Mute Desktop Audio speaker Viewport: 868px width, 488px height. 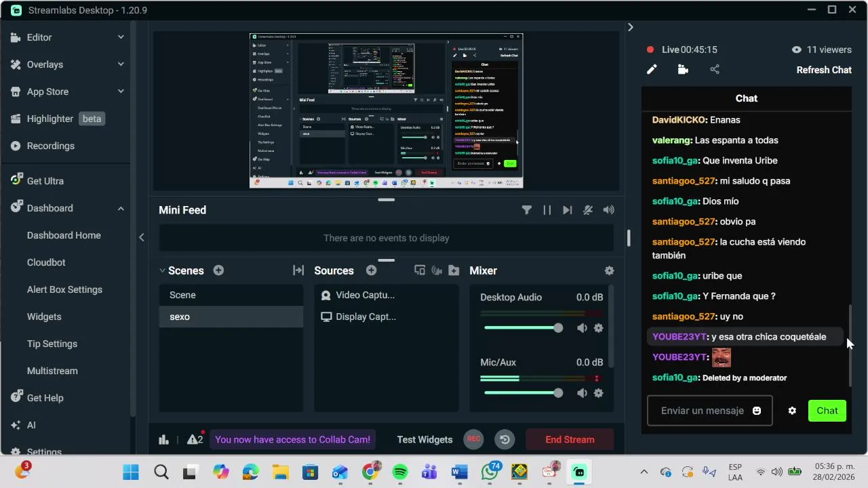[582, 328]
